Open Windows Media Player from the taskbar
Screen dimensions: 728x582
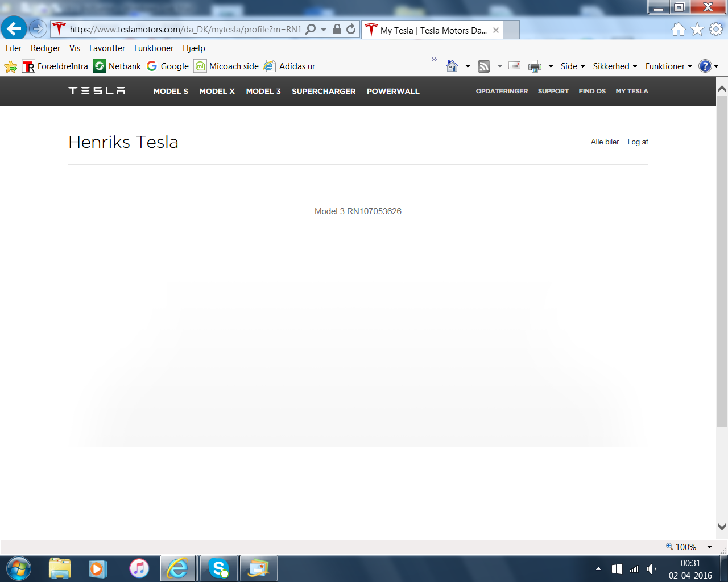tap(98, 568)
